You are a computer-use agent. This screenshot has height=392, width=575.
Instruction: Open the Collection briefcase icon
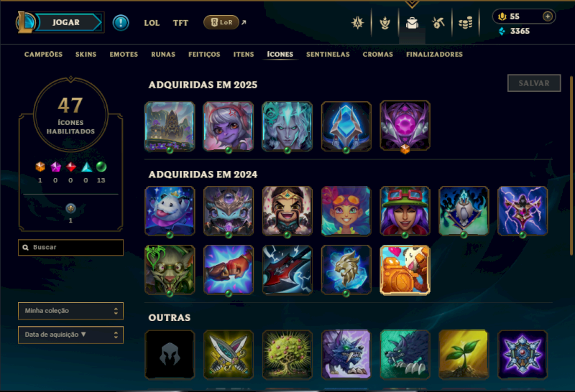point(412,23)
